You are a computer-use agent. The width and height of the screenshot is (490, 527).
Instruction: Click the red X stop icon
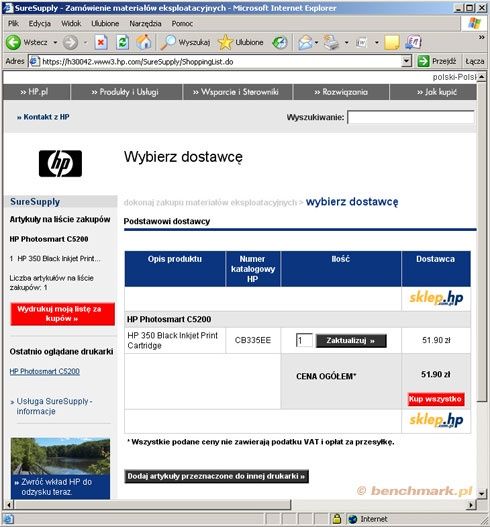coord(101,43)
